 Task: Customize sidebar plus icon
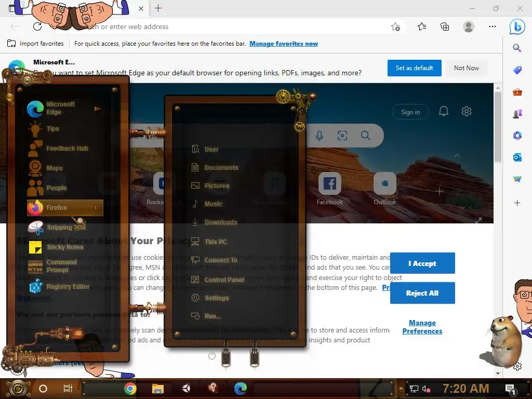coord(517,203)
